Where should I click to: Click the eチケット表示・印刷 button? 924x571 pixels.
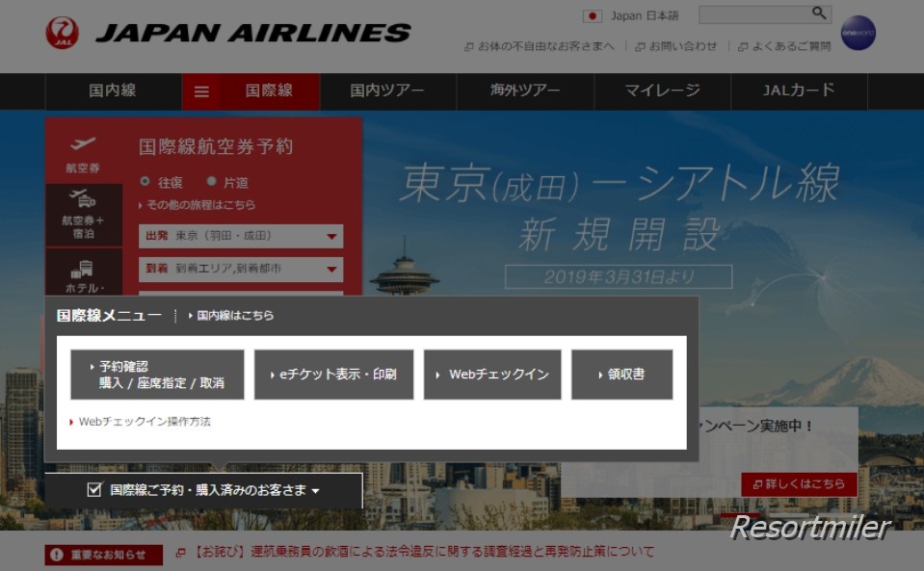(333, 375)
